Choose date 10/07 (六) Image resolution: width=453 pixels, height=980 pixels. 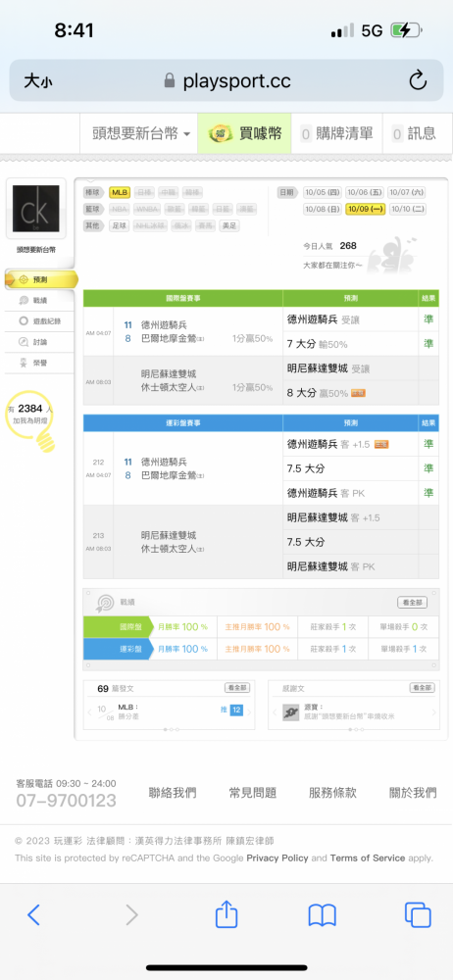[407, 192]
